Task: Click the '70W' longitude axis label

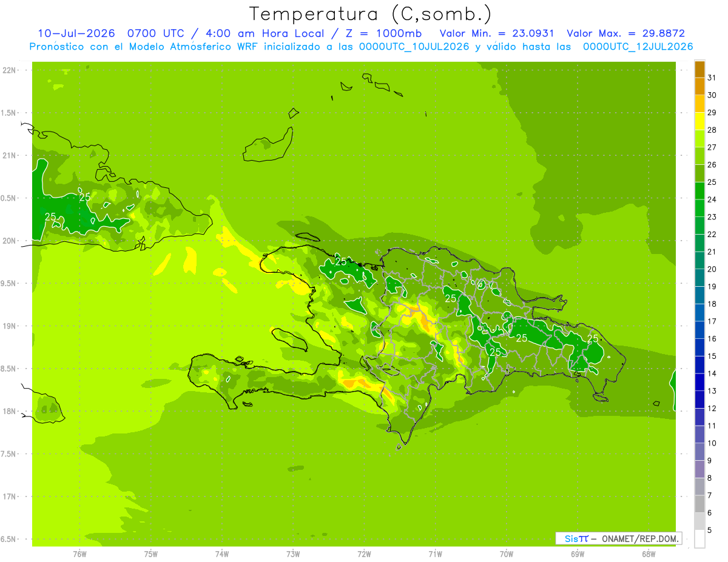Action: (x=507, y=554)
